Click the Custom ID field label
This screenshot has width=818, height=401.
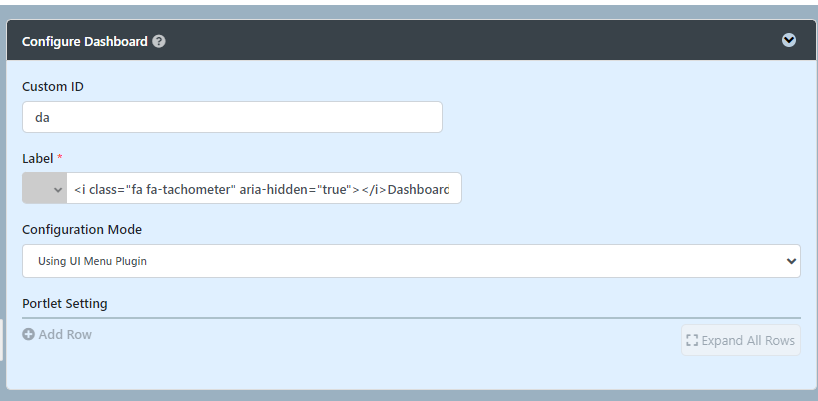pos(53,87)
